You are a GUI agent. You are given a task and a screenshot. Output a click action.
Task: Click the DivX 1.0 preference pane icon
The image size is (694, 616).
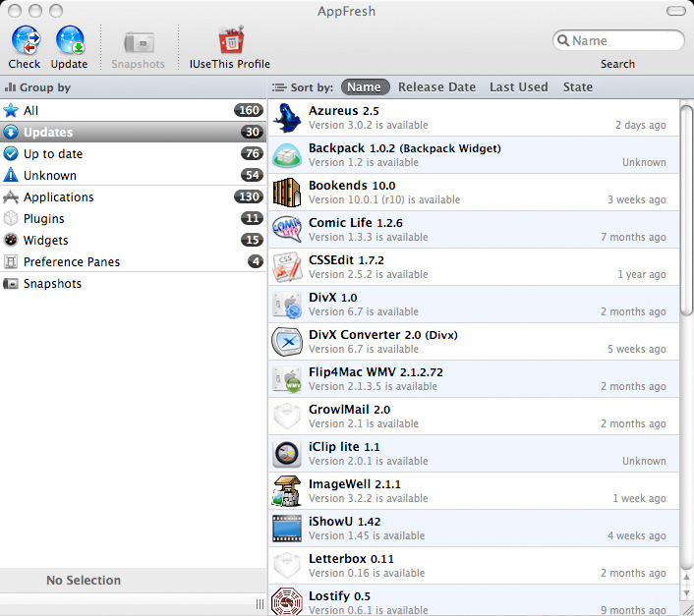[287, 305]
